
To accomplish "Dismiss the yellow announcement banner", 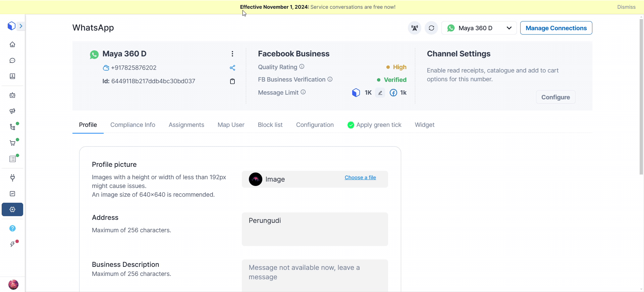I will (x=626, y=7).
